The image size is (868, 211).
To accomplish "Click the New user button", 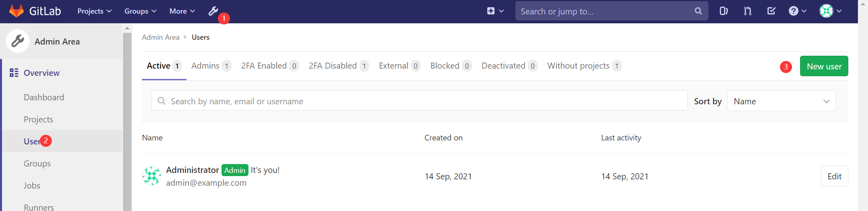I will pos(824,66).
